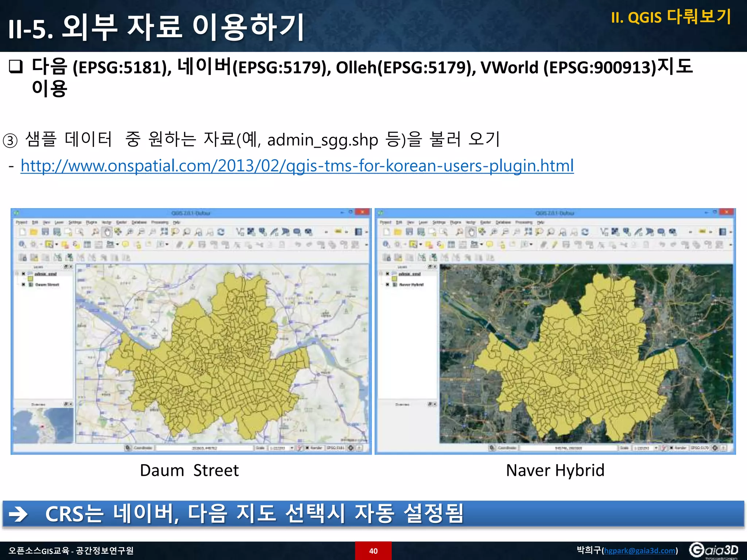The width and height of the screenshot is (747, 560).
Task: Click Zoom Out magnifier in Daum Street window
Action: (141, 232)
